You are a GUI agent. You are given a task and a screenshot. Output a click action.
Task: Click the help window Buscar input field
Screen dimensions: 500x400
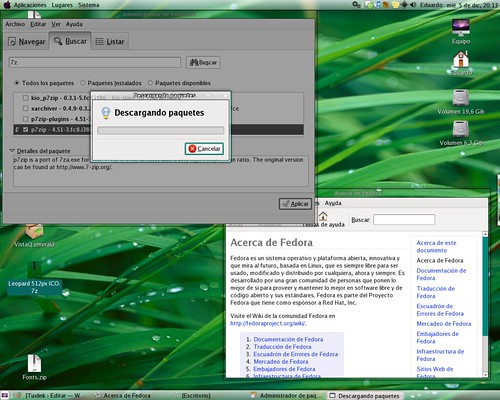404,220
